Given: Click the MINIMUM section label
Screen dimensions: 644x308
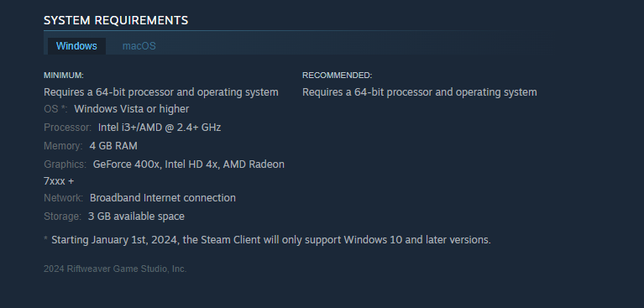Looking at the screenshot, I should (64, 76).
